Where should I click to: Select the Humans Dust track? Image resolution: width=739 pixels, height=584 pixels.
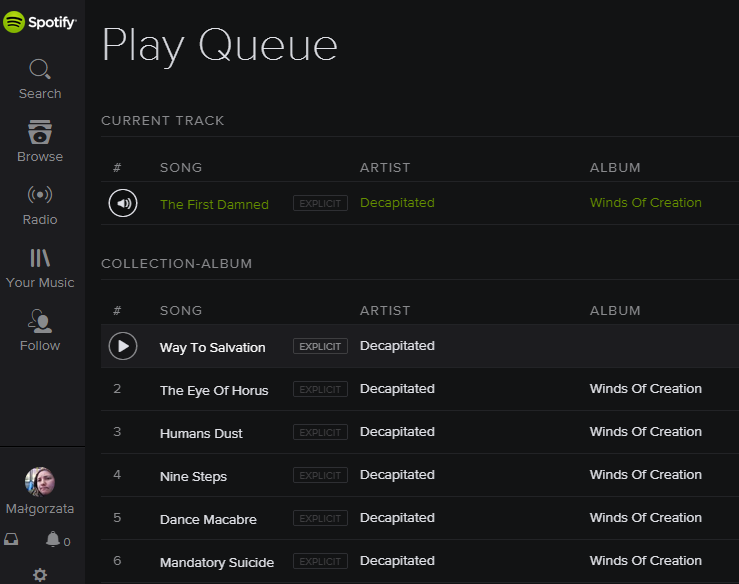point(201,433)
